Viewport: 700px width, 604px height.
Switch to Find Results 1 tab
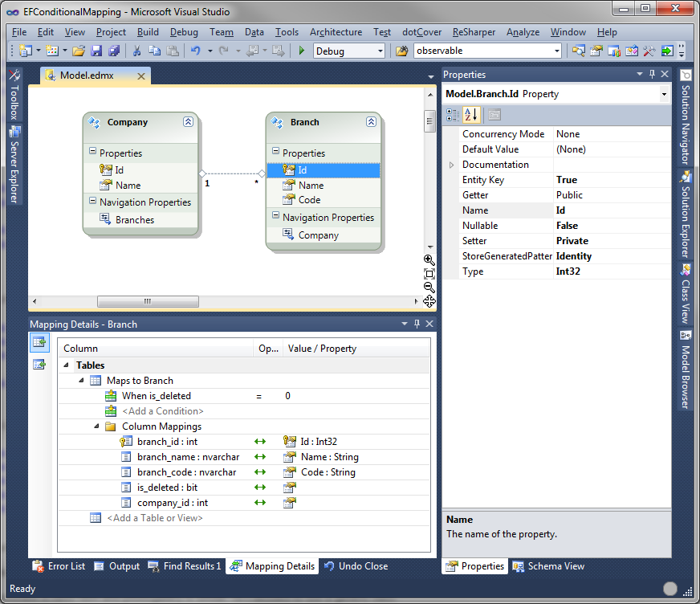point(185,566)
